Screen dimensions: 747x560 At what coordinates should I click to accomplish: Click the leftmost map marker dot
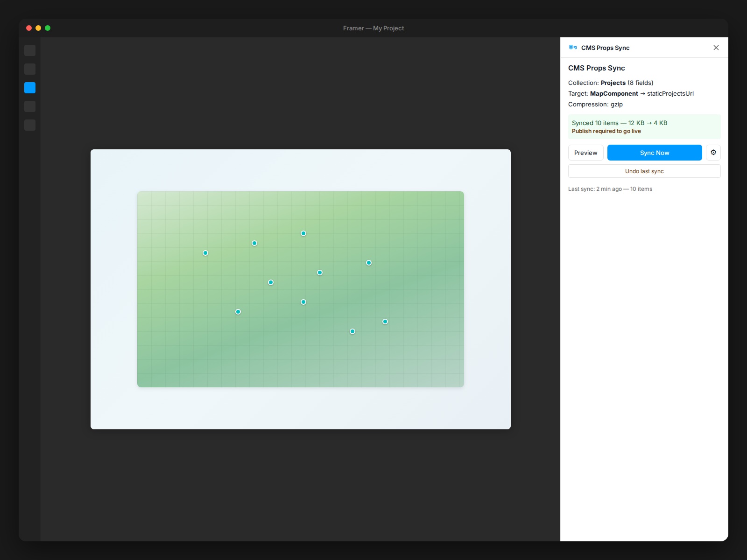[205, 253]
